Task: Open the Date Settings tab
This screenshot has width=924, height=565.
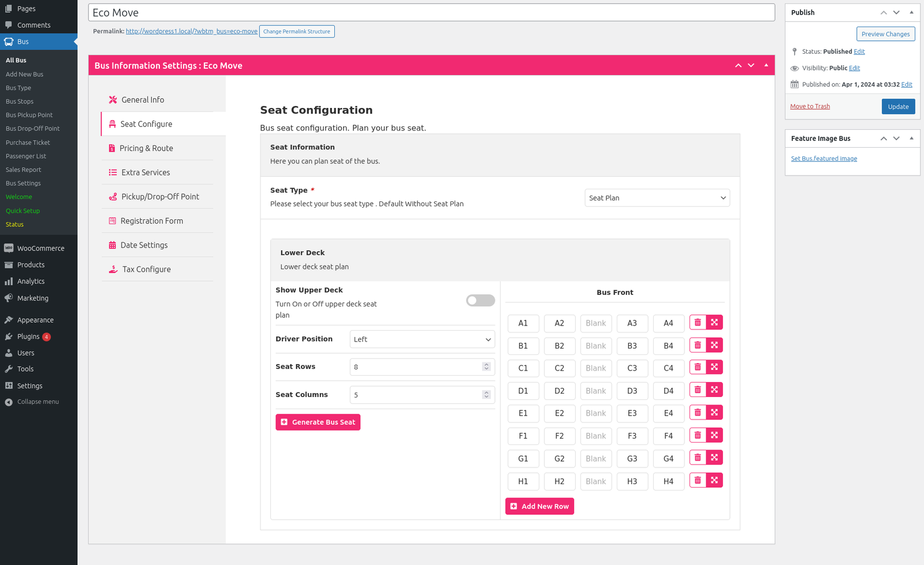Action: 144,245
